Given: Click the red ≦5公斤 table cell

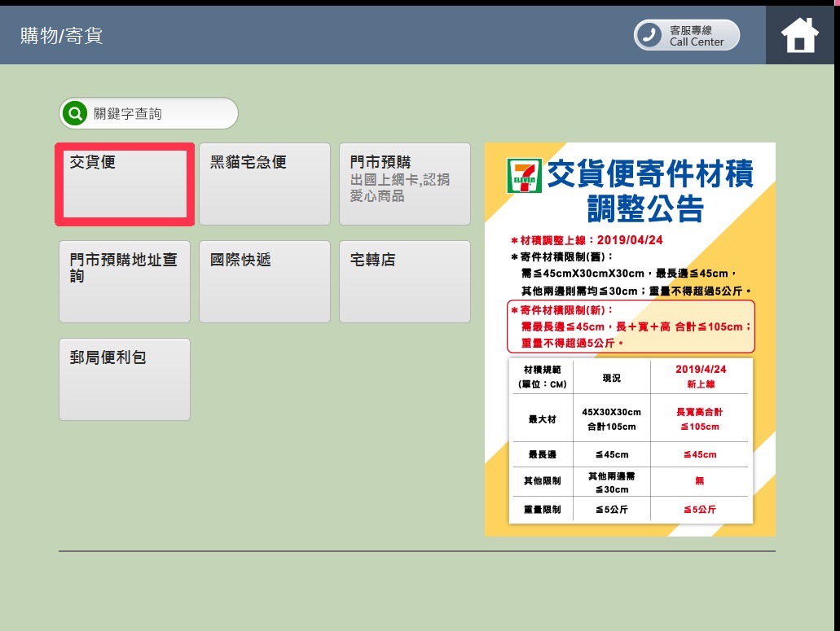Looking at the screenshot, I should (700, 510).
